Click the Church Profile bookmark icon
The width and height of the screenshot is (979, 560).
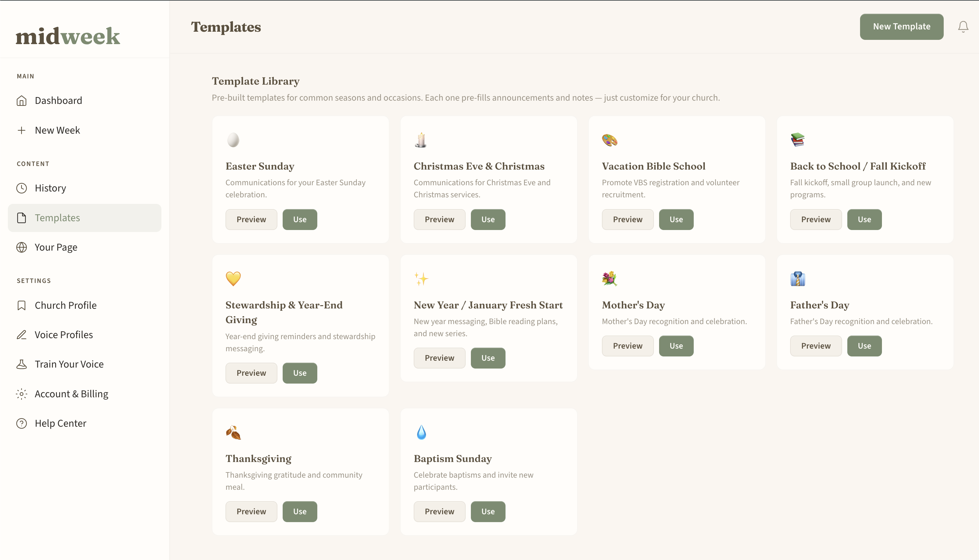[x=22, y=305]
